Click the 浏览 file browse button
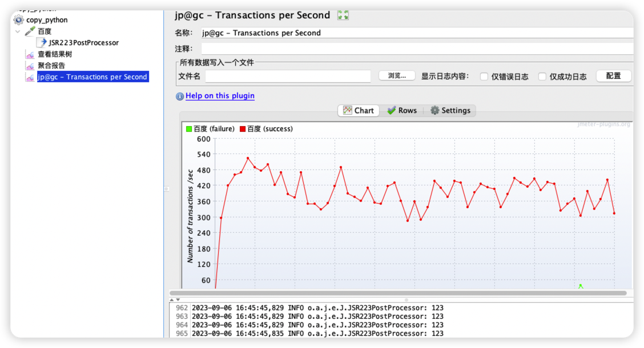The height and width of the screenshot is (348, 644). (x=396, y=75)
